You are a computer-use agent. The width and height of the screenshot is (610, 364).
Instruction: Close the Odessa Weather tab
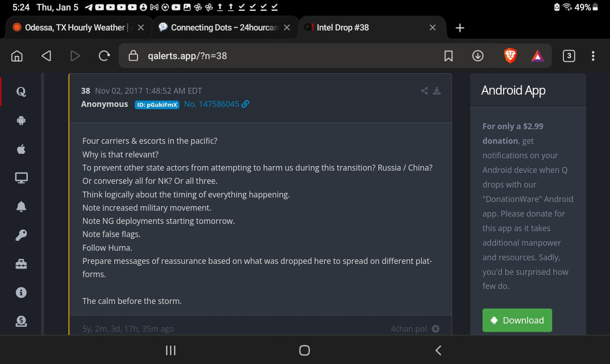pyautogui.click(x=141, y=28)
